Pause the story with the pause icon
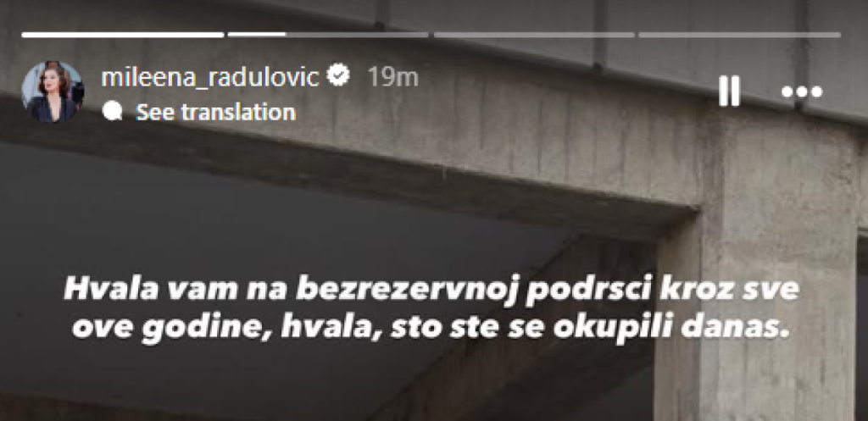Viewport: 868px width, 421px height. click(728, 91)
